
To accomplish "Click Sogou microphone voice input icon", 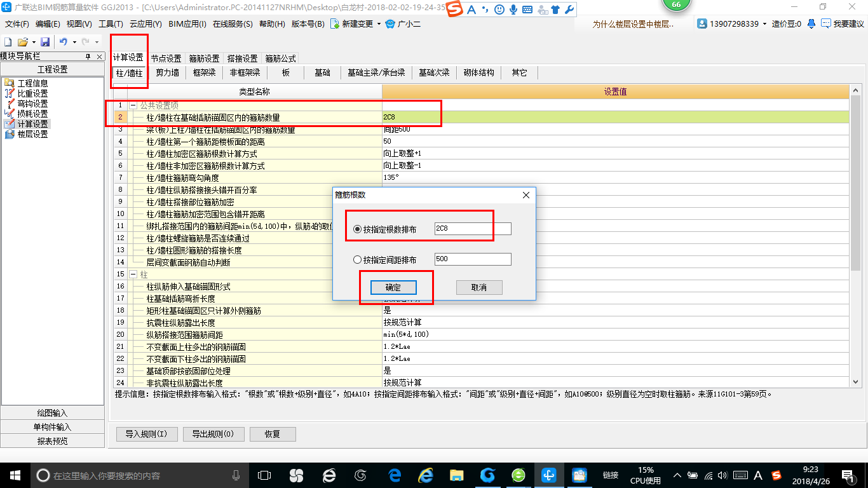I will [513, 10].
